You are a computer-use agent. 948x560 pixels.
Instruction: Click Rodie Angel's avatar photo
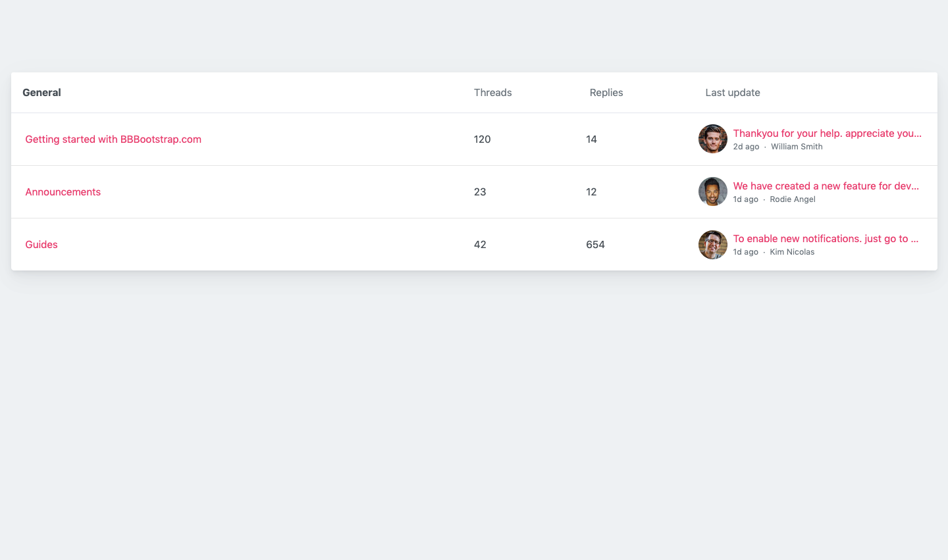pos(713,191)
